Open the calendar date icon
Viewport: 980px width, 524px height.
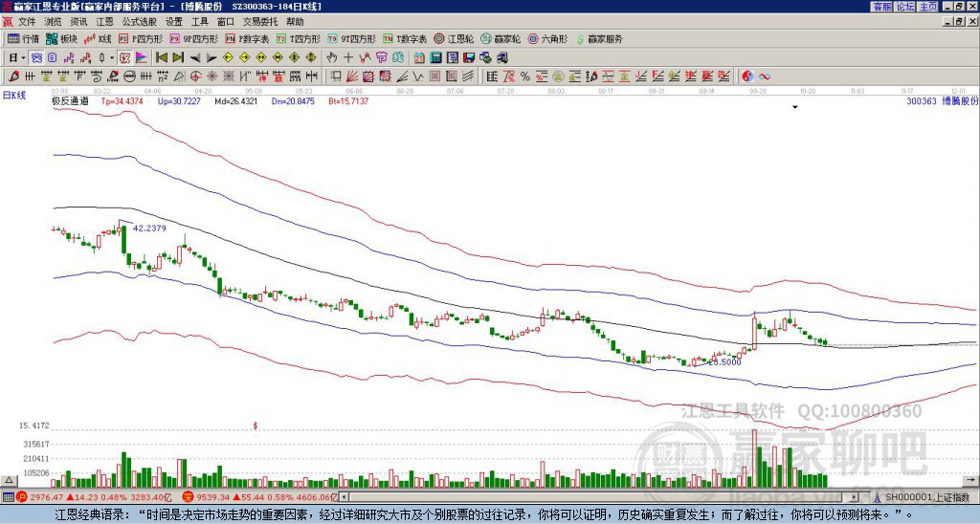pos(419,58)
